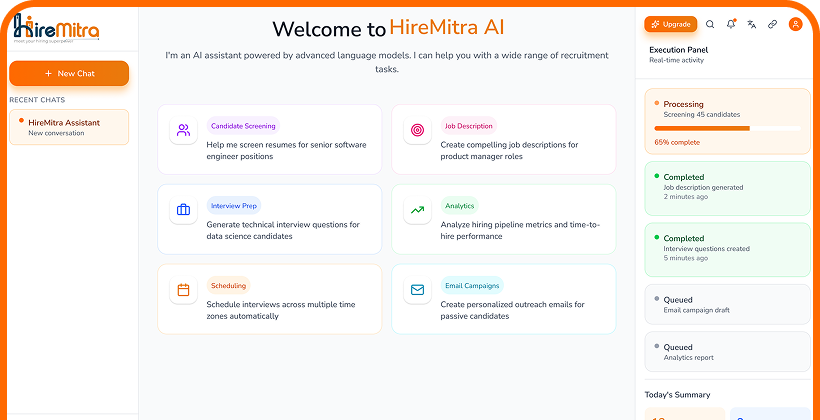Click the HireMitra logo
This screenshot has height=420, width=820.
click(x=56, y=31)
